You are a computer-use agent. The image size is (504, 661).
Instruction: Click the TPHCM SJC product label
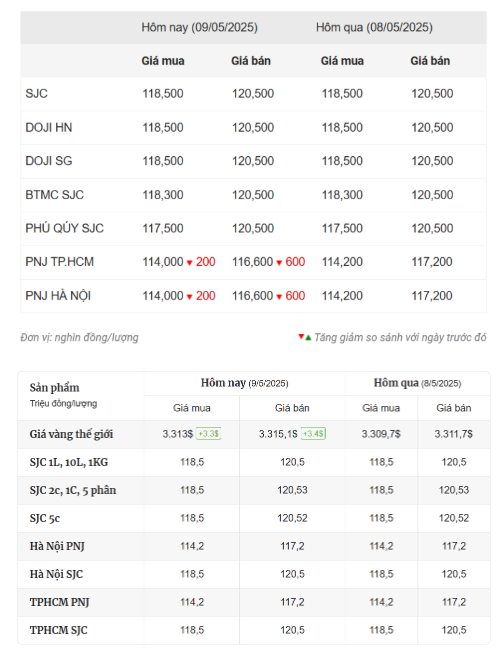point(58,630)
